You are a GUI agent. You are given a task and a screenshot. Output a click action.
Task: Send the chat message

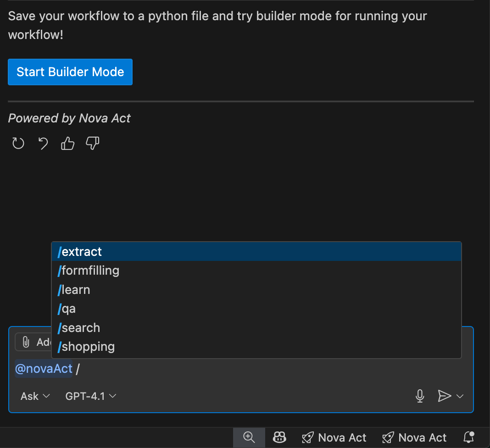tap(444, 396)
